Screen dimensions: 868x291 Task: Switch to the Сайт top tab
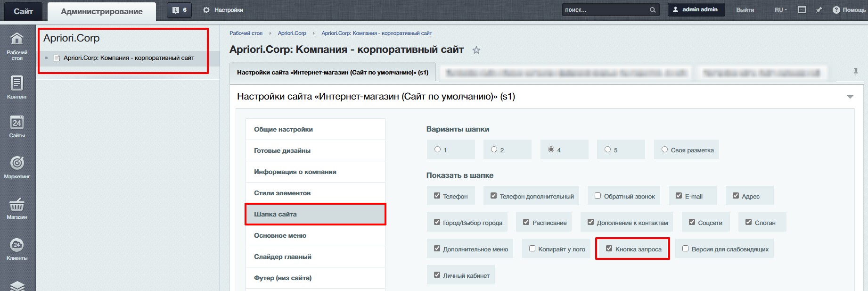[23, 11]
